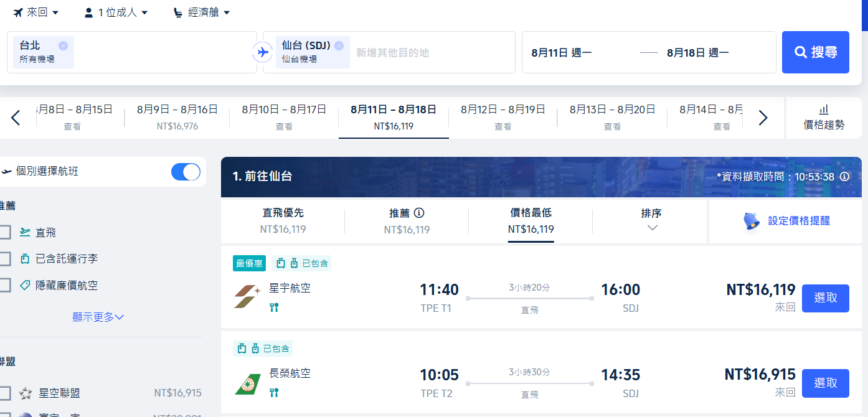Open the 經濟艙 cabin class dropdown
Image resolution: width=868 pixels, height=417 pixels.
202,12
